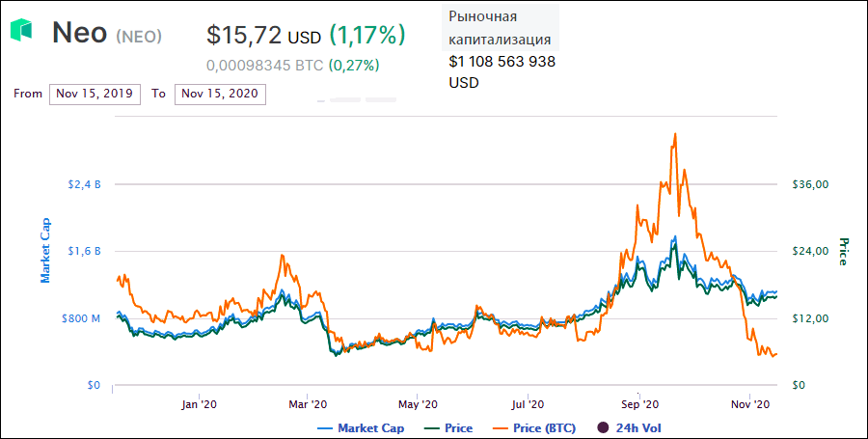Click the 1,17% price change percentage
The image size is (868, 439).
(367, 36)
